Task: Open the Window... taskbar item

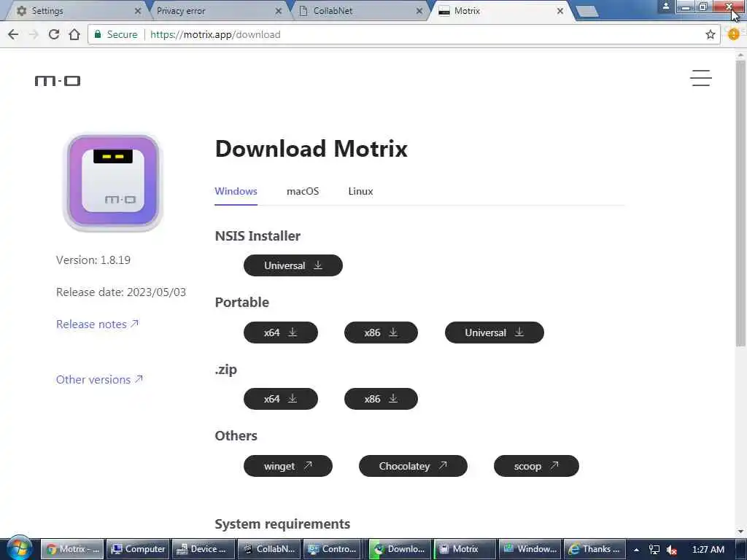Action: pos(530,549)
